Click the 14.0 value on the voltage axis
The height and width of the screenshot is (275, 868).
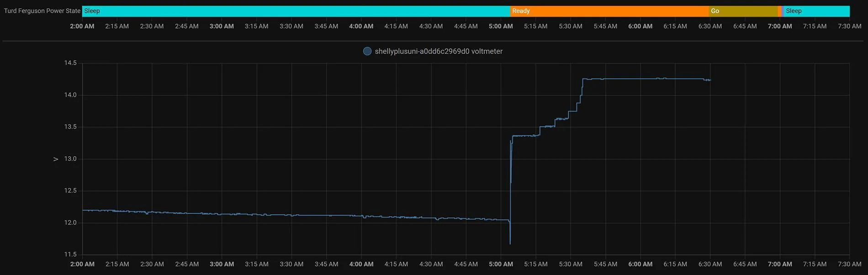(70, 95)
